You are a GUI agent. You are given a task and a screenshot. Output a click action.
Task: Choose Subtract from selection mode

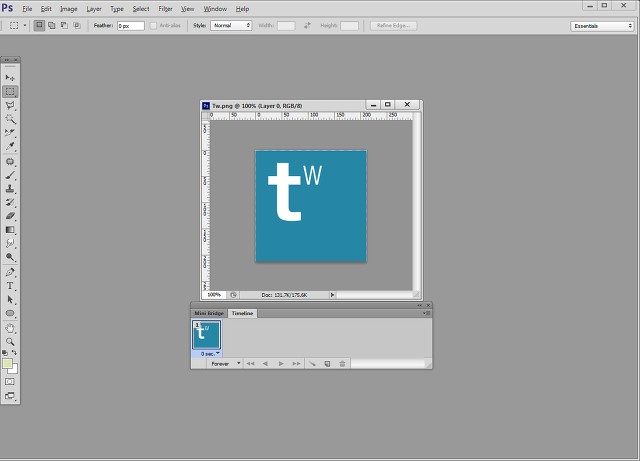click(x=64, y=25)
